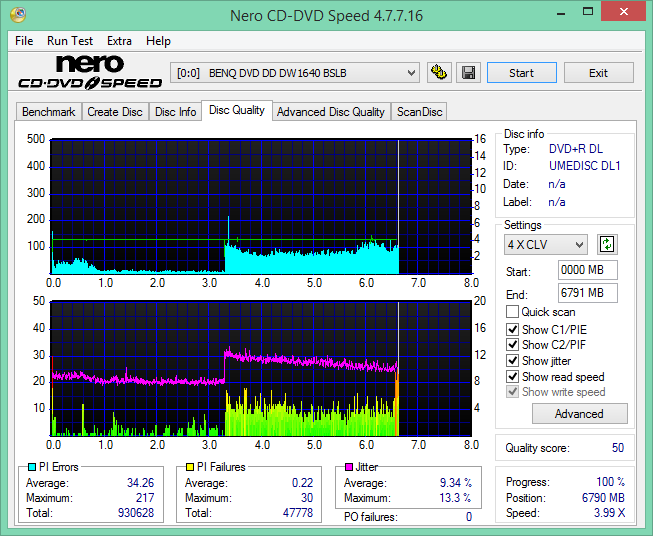Click the Nero app icon in title bar

[x=18, y=15]
